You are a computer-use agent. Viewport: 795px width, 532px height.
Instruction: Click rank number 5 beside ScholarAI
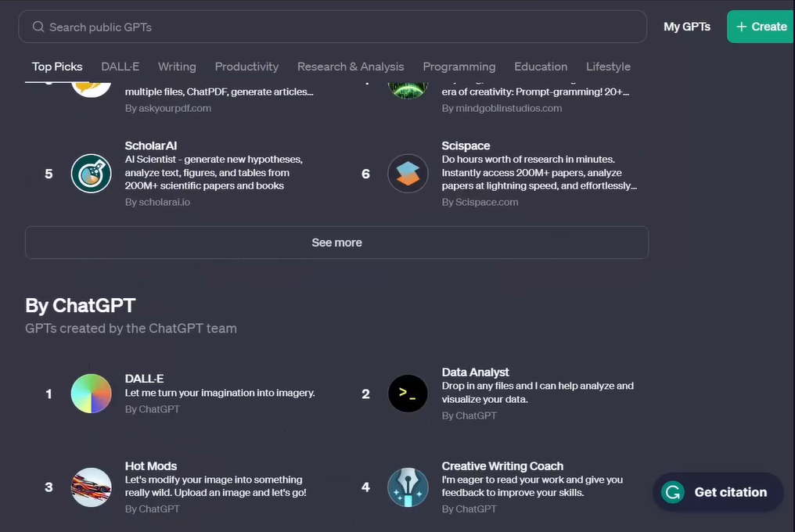coord(49,174)
